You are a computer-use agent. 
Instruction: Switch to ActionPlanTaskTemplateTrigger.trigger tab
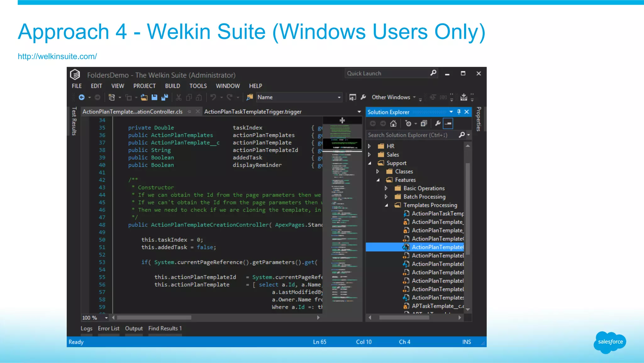[253, 112]
